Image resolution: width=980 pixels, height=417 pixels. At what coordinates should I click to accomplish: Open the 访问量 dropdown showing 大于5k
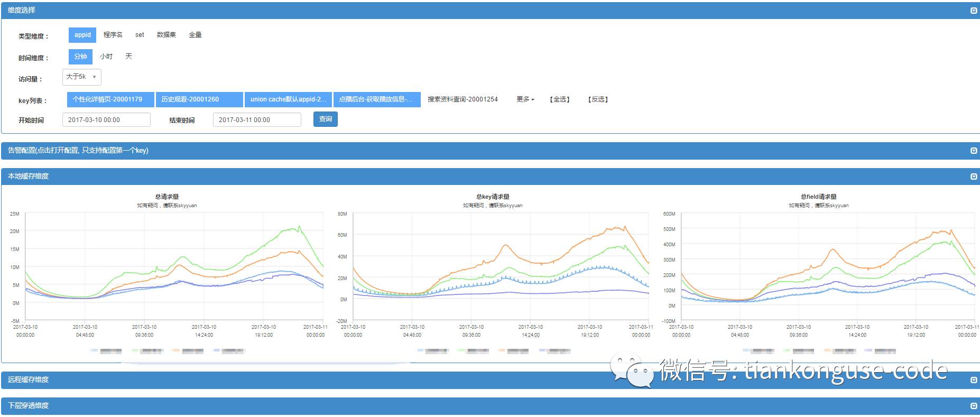click(82, 77)
